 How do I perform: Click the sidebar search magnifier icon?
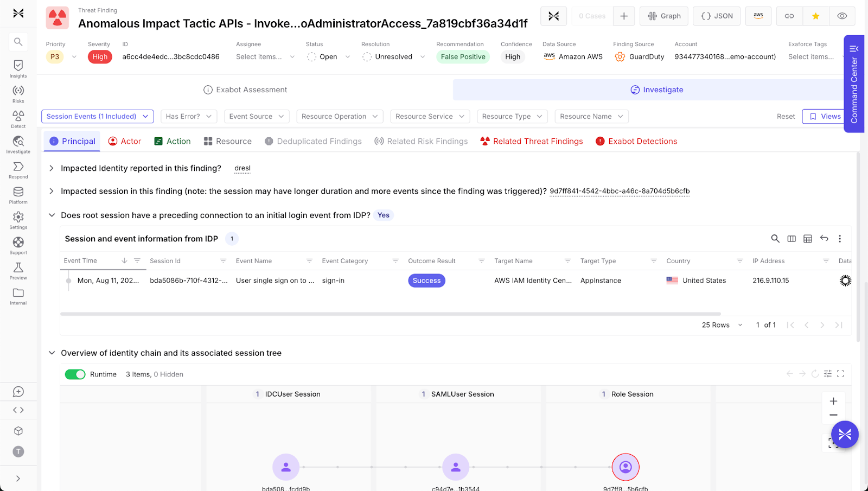18,42
